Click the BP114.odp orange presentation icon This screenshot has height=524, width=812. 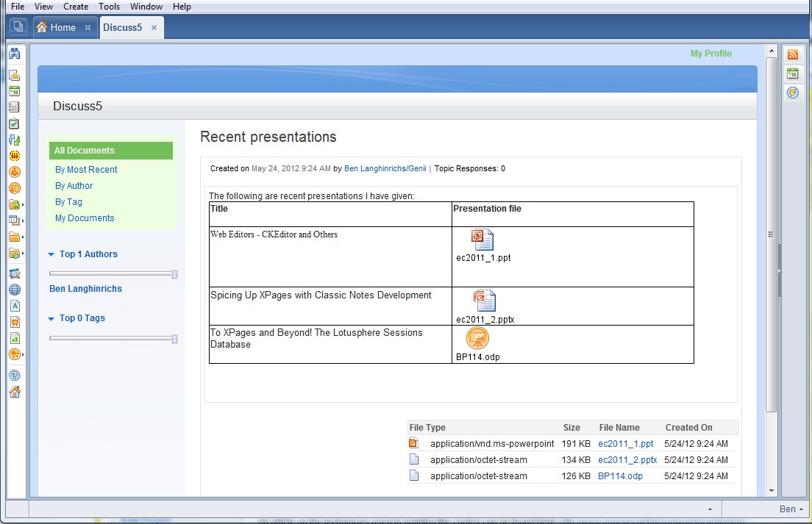[477, 338]
